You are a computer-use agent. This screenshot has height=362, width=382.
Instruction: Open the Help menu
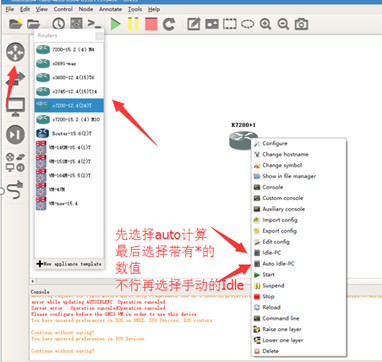click(x=154, y=9)
